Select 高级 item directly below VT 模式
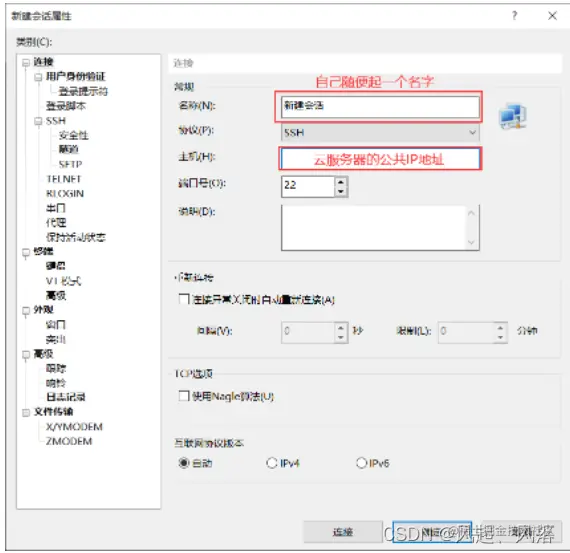 [56, 295]
